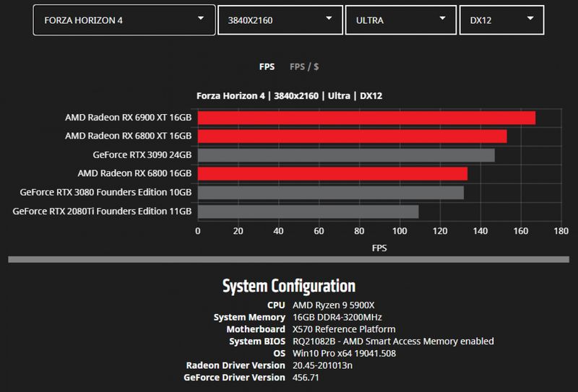Click the AMD Radeon RX 6800 XT bar
Viewport: 578px width, 392px height.
[353, 136]
